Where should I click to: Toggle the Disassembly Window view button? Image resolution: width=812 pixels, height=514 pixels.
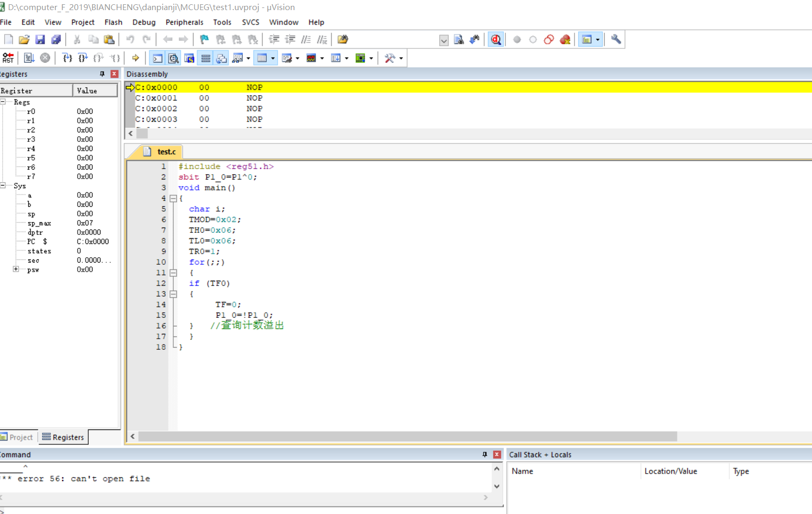tap(173, 58)
